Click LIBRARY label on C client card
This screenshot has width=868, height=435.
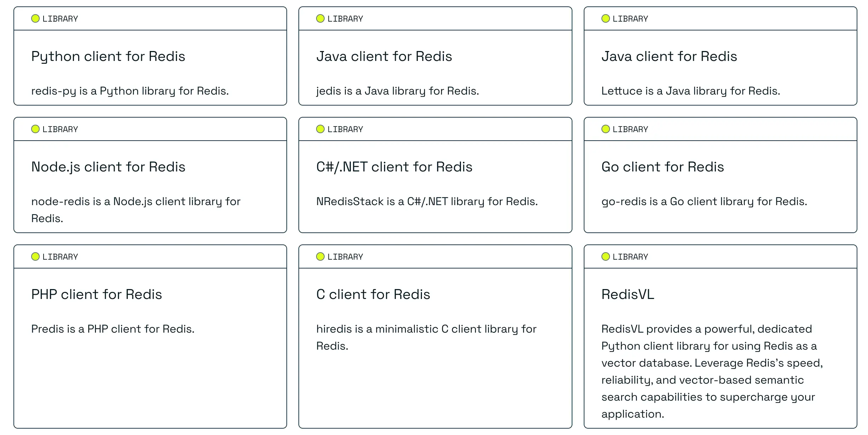click(x=345, y=257)
